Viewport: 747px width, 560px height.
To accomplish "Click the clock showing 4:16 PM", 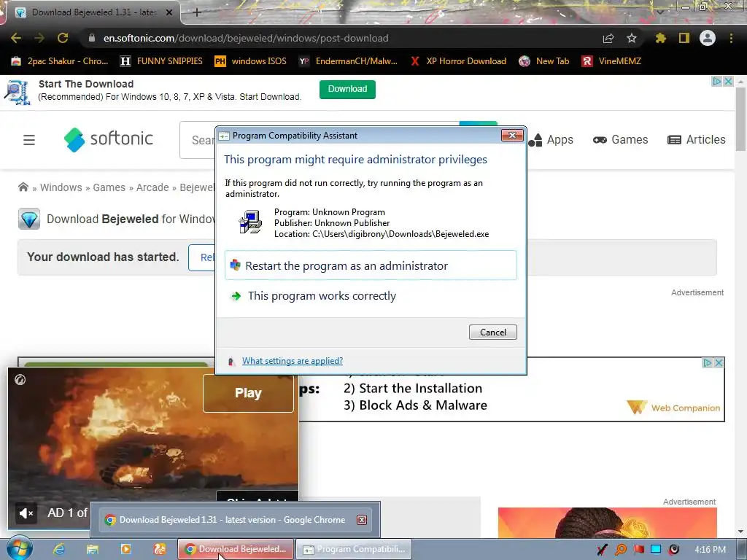I will [x=710, y=550].
